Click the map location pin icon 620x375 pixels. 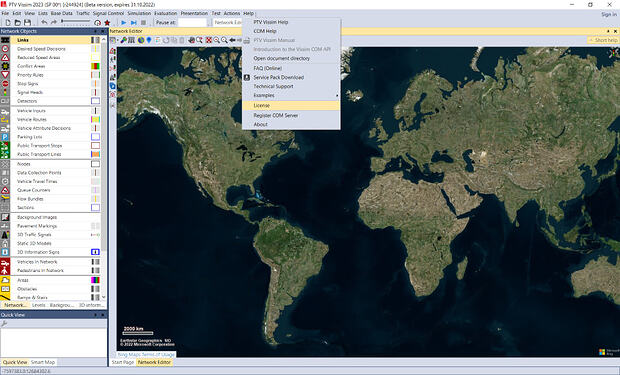coord(149,40)
